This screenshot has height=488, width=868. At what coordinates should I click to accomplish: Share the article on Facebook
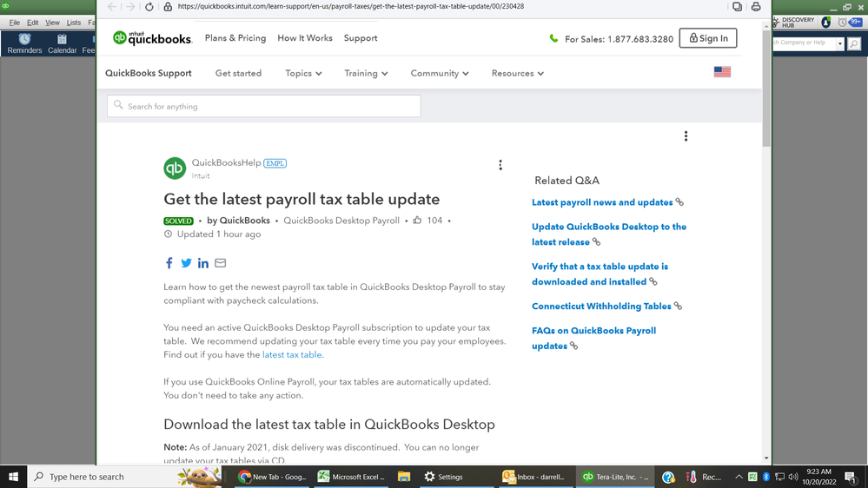169,263
